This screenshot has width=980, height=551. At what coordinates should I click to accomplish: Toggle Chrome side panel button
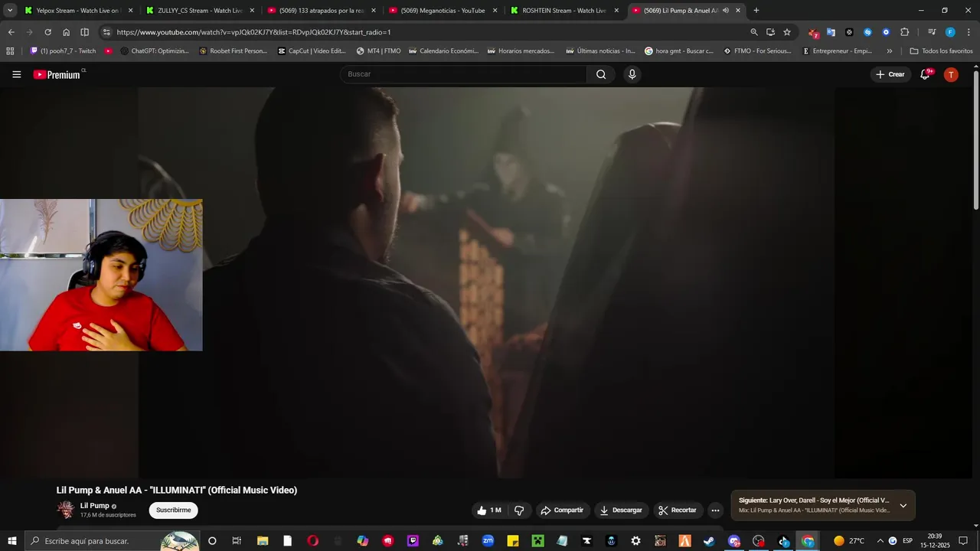(84, 32)
